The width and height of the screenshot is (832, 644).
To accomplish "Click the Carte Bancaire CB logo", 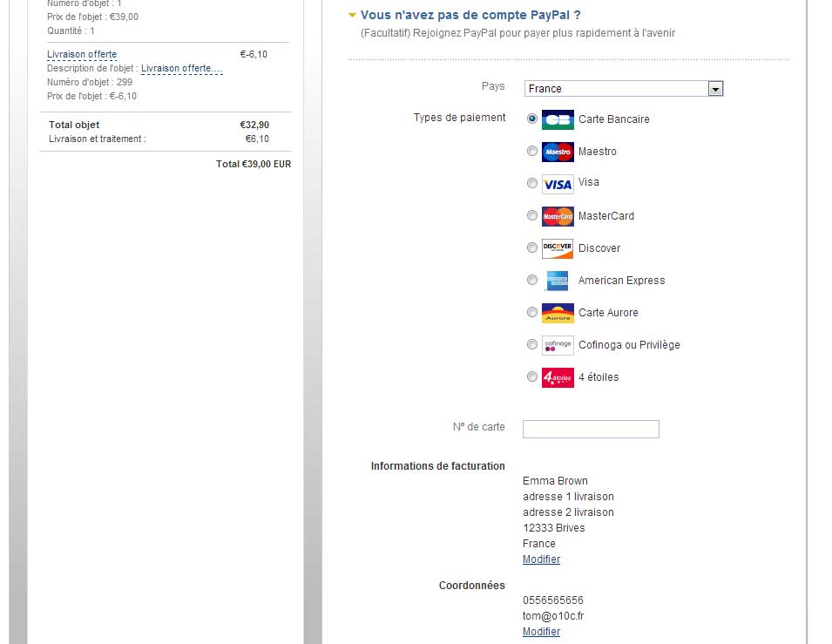I will (558, 119).
